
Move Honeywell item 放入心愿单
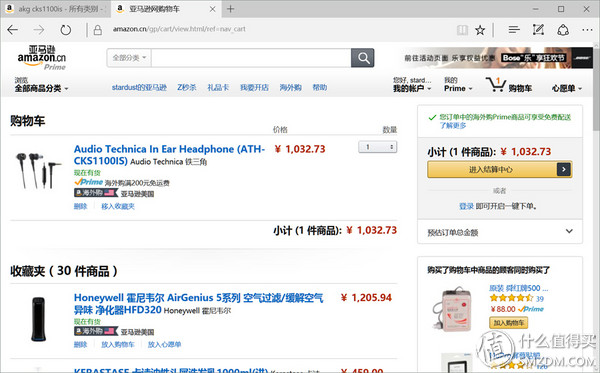point(165,345)
